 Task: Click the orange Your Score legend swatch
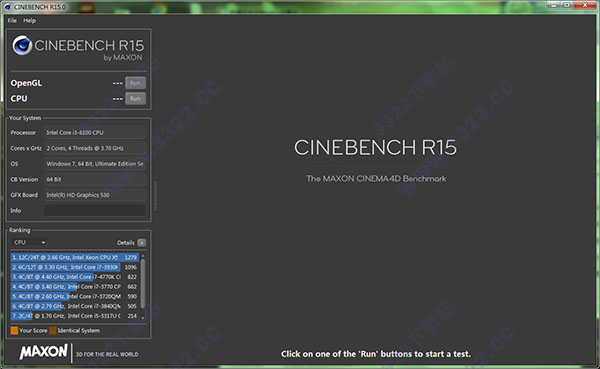click(15, 331)
